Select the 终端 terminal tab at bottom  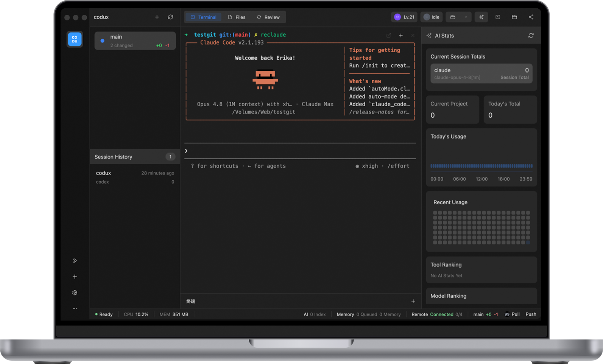(191, 301)
